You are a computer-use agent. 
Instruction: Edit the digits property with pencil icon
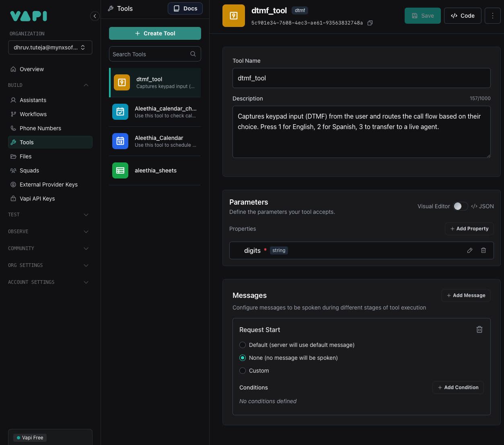pos(470,250)
